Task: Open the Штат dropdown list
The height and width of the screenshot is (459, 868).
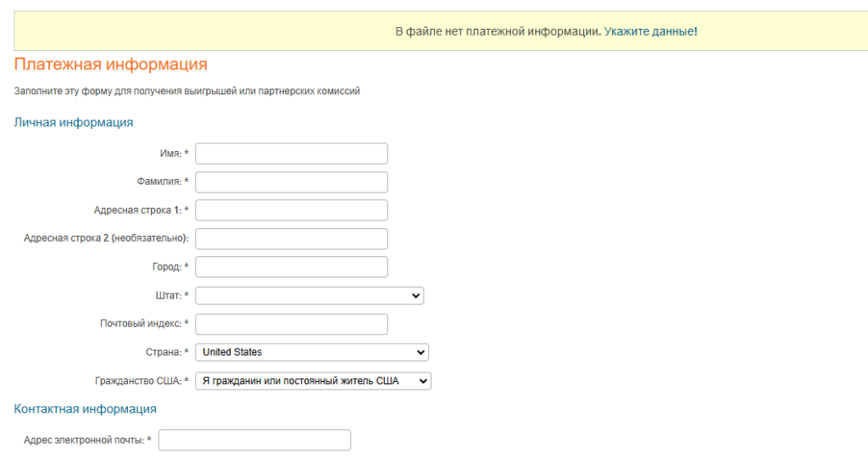Action: click(309, 295)
